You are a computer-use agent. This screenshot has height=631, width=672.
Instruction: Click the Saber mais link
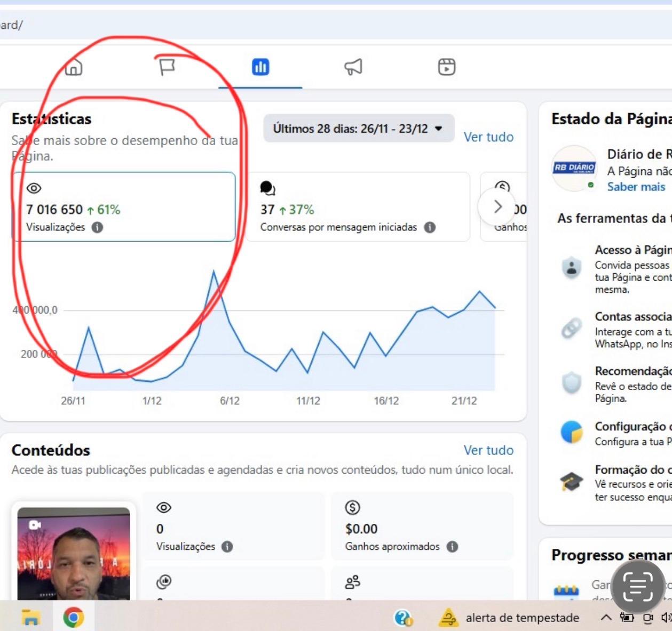tap(636, 187)
